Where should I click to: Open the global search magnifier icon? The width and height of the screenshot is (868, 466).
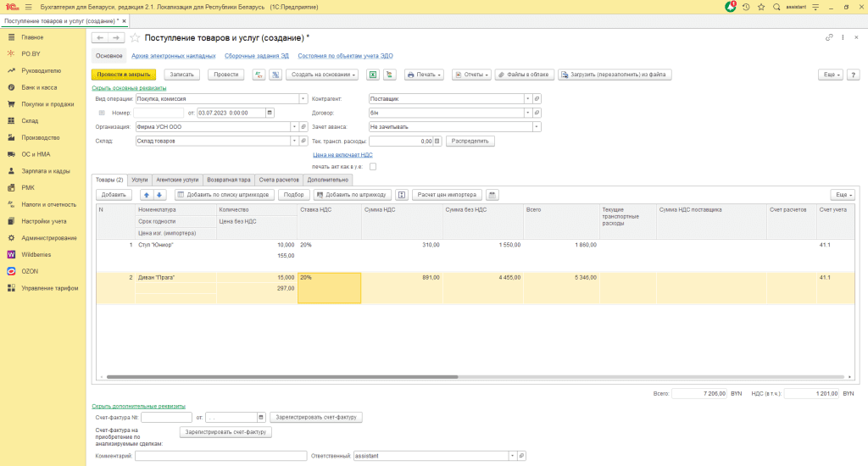[776, 7]
